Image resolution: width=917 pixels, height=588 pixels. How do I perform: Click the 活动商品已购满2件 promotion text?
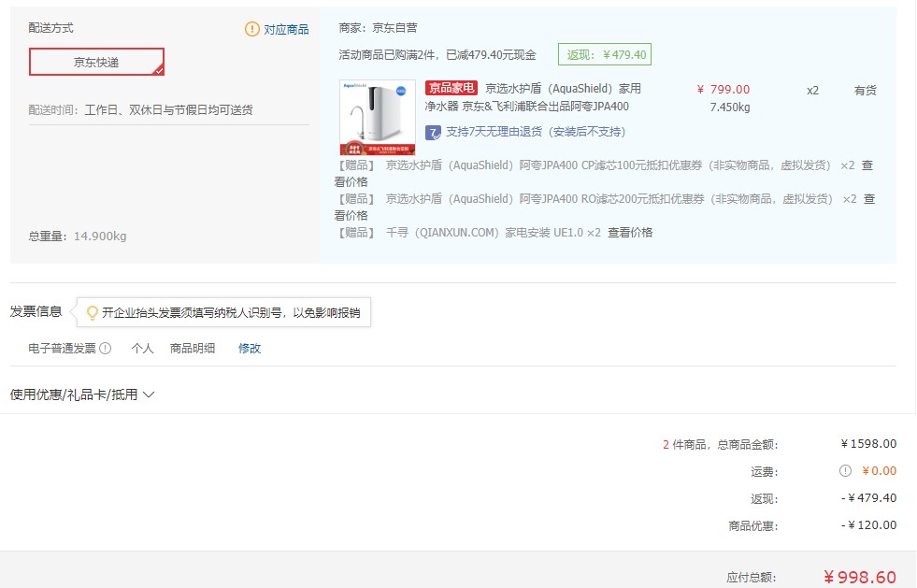pos(437,55)
